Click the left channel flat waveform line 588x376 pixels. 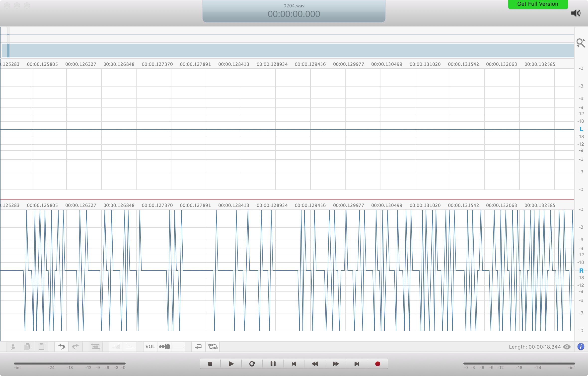[287, 129]
